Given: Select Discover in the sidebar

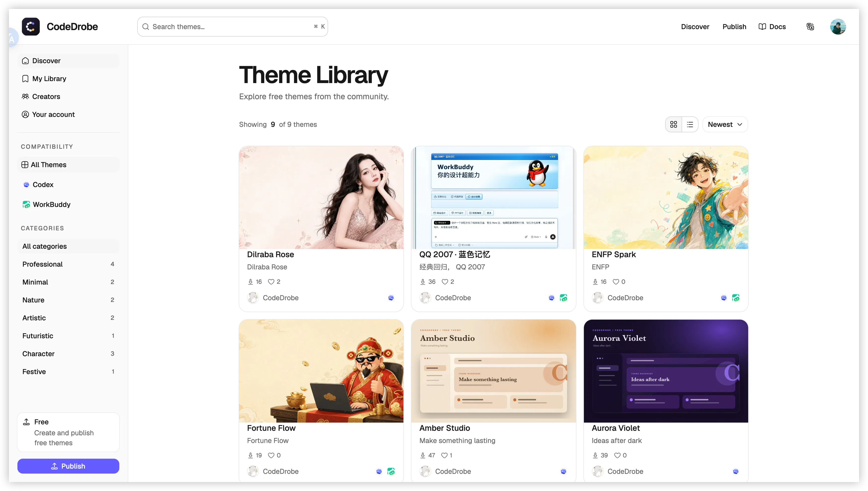Looking at the screenshot, I should pyautogui.click(x=68, y=61).
